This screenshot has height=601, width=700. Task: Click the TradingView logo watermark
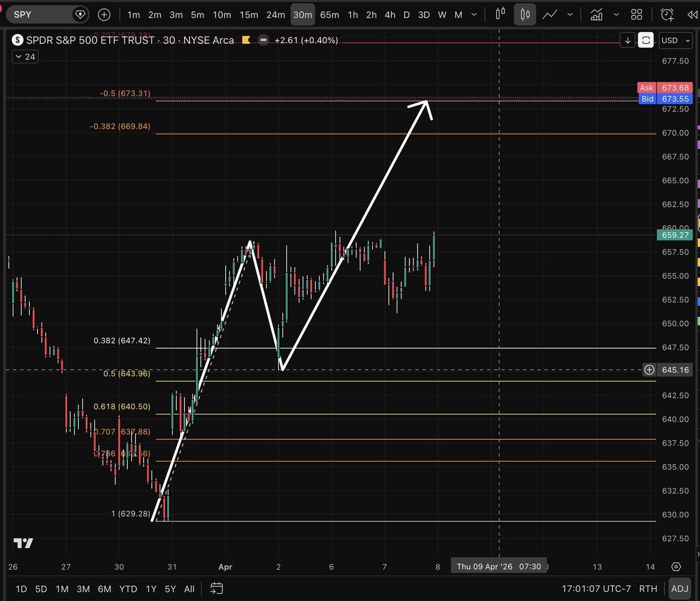coord(22,543)
